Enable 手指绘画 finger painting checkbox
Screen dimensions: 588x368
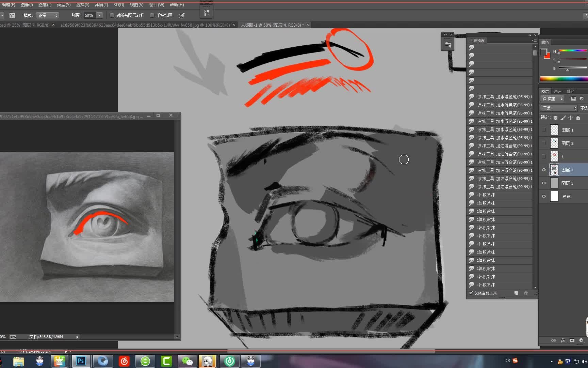point(152,15)
